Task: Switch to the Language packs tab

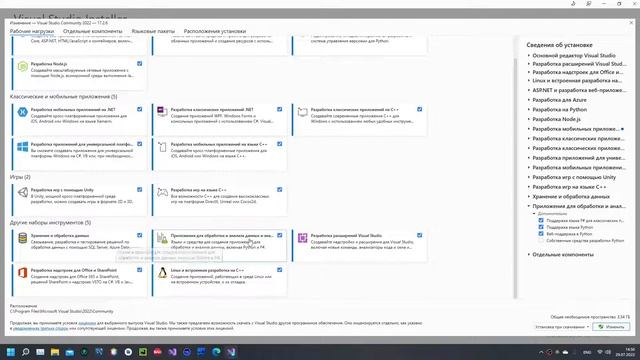Action: pos(153,31)
